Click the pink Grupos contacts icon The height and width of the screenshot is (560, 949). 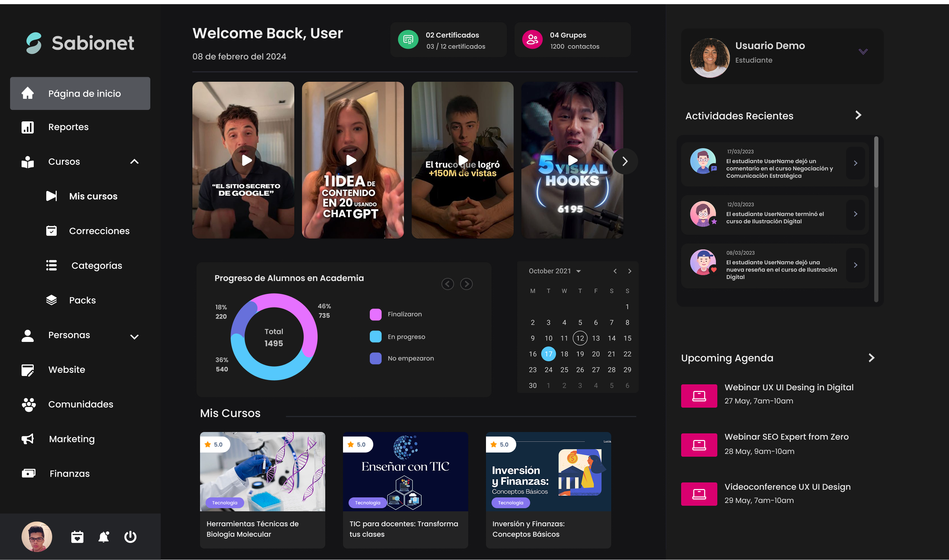(x=532, y=40)
